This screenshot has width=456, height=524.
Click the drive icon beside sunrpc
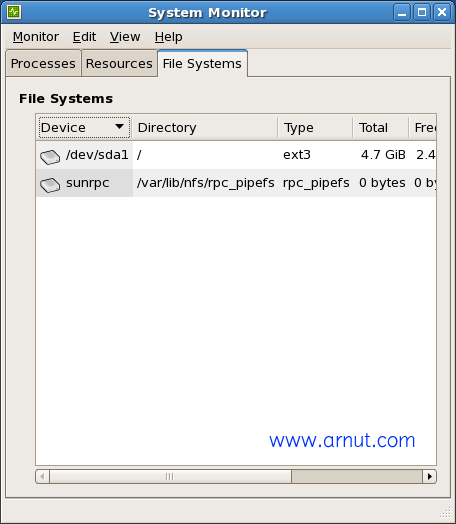coord(50,184)
